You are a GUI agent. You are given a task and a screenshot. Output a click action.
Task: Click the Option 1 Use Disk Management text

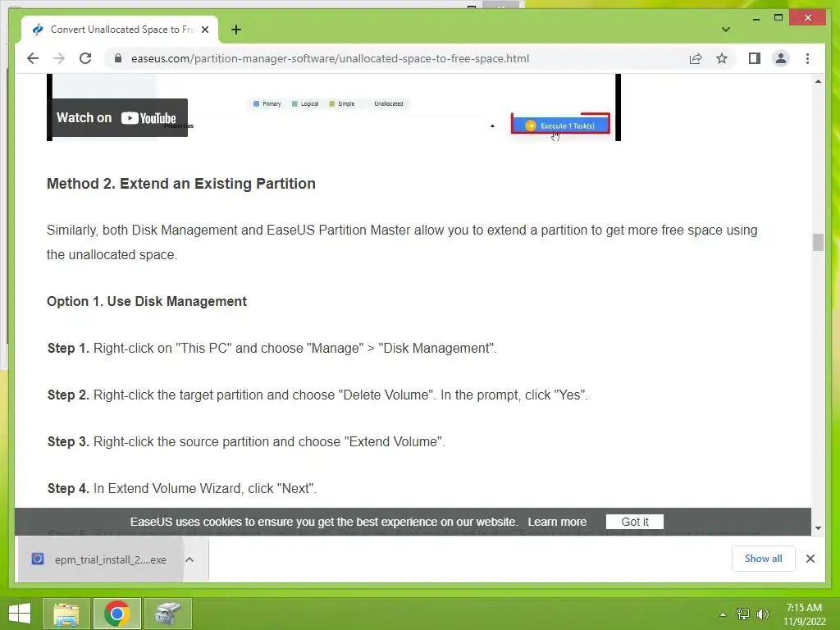[147, 302]
